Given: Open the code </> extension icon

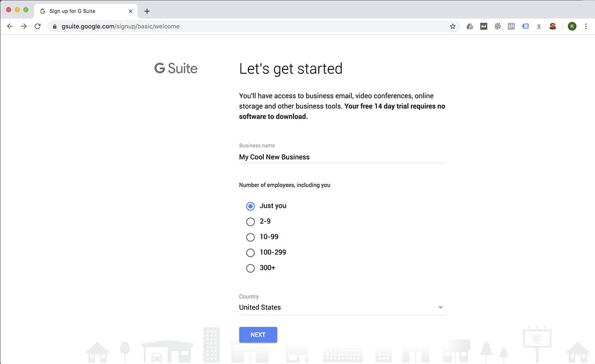Looking at the screenshot, I should point(511,26).
